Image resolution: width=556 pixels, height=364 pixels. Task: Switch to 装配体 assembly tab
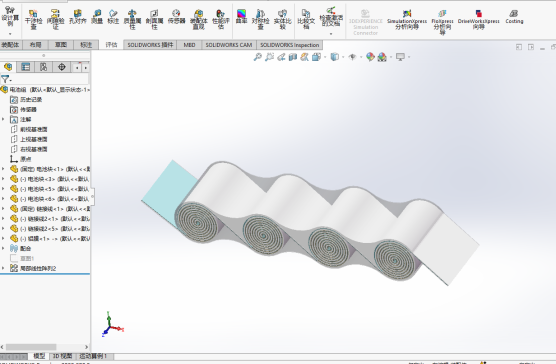coord(10,45)
